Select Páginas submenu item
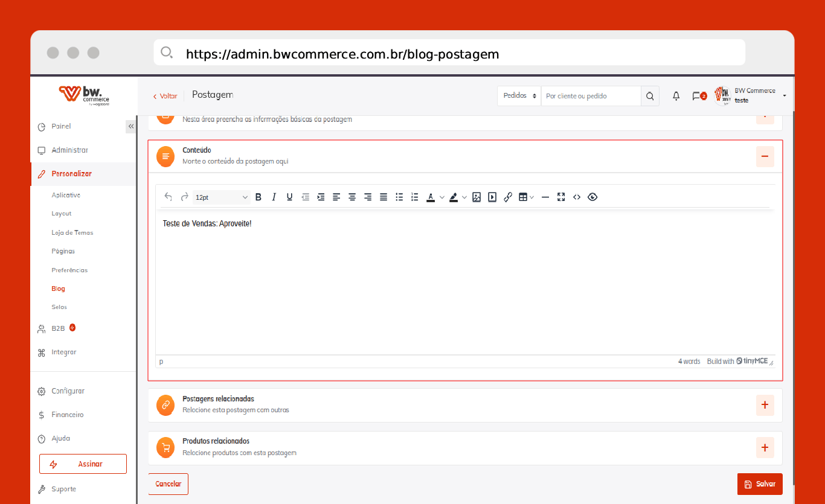825x504 pixels. (x=63, y=251)
